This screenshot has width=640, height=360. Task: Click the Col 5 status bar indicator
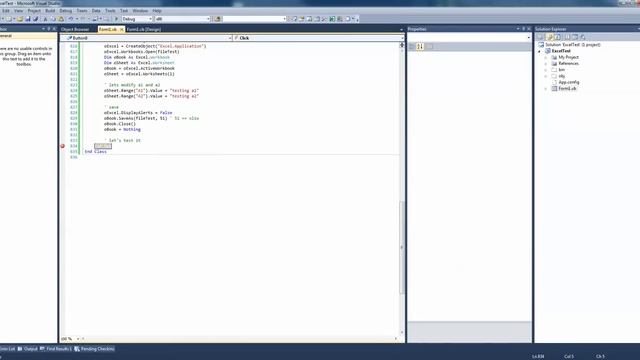pos(569,356)
